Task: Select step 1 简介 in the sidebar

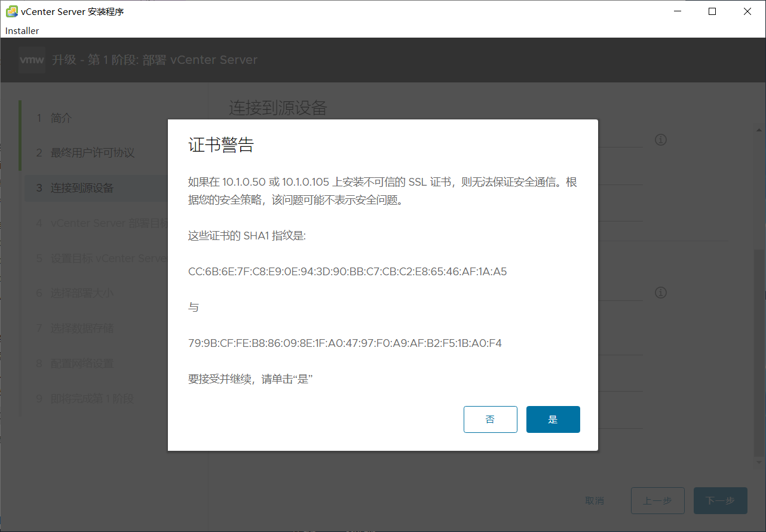Action: click(60, 118)
